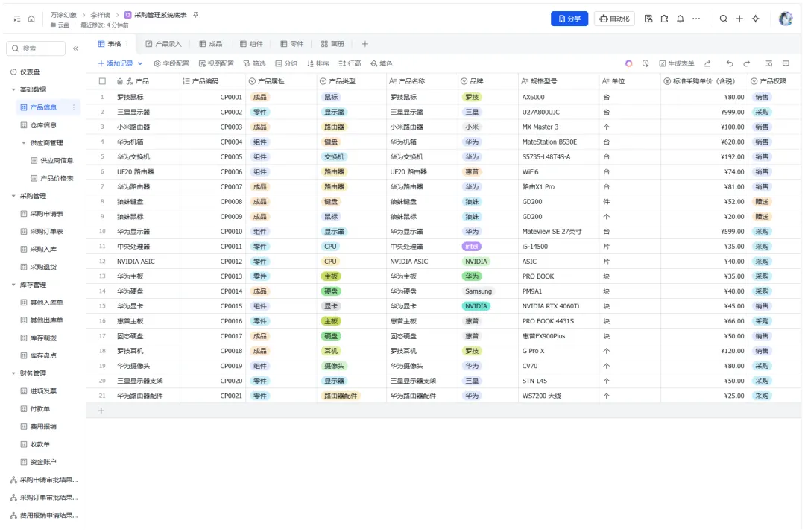Open dropdown arrow next to 添加记录
The width and height of the screenshot is (805, 532).
pos(140,63)
